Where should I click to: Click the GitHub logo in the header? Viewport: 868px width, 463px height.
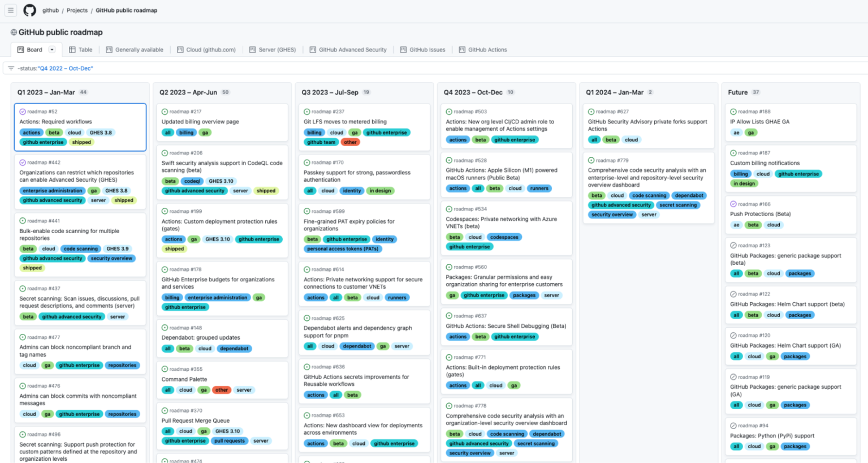(x=29, y=10)
